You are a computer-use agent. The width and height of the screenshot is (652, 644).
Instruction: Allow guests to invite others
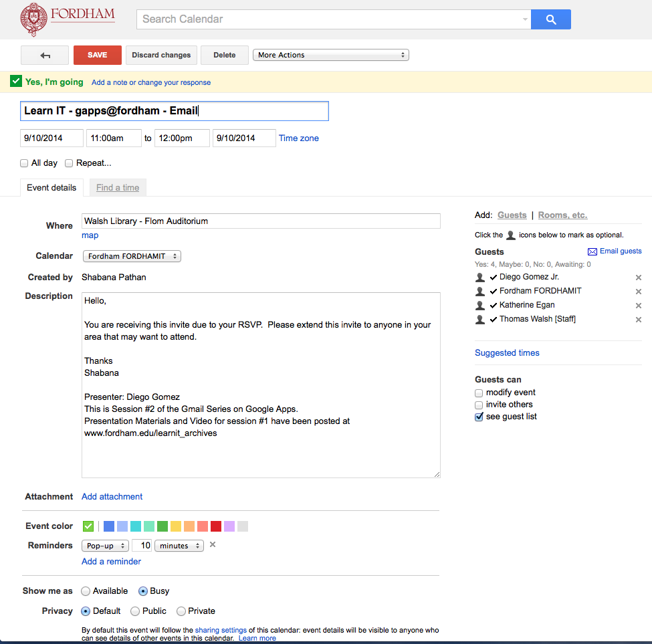[x=479, y=405]
